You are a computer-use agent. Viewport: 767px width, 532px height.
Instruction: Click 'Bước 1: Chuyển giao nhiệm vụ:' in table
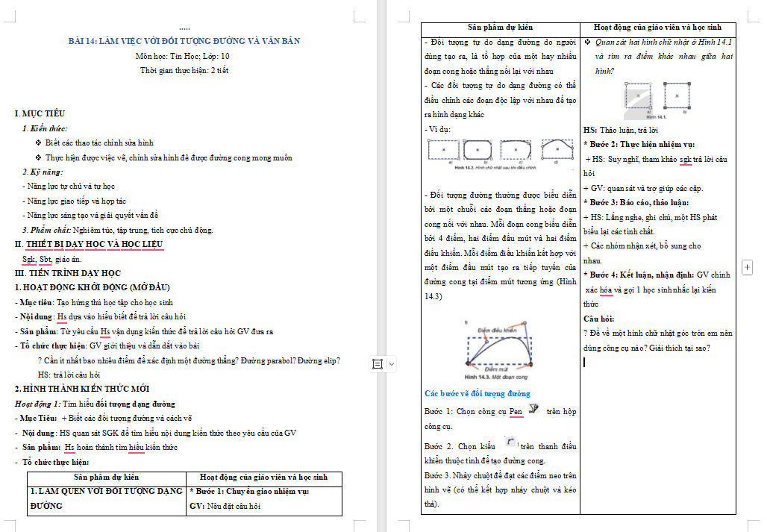pyautogui.click(x=249, y=492)
